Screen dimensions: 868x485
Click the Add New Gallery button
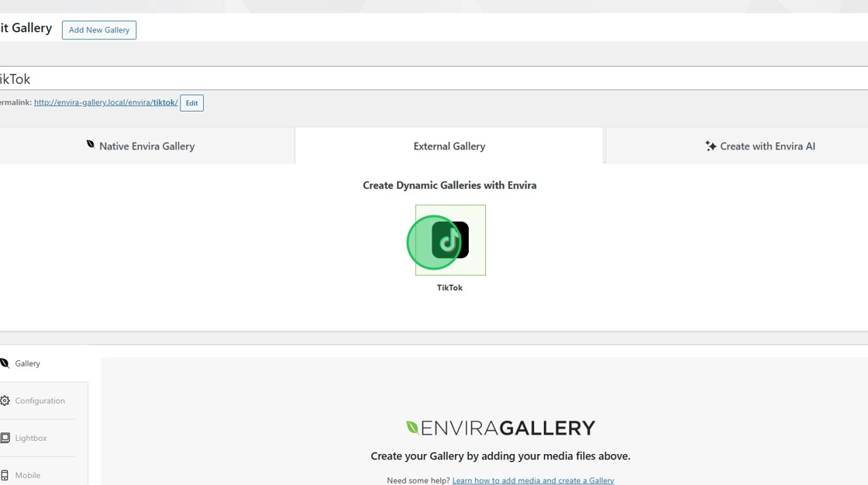pos(98,29)
